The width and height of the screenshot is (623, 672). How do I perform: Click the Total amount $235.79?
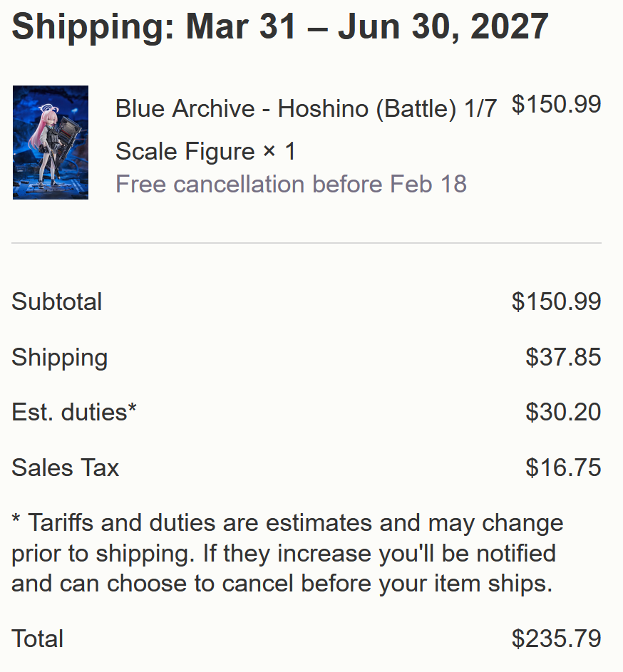pyautogui.click(x=556, y=639)
